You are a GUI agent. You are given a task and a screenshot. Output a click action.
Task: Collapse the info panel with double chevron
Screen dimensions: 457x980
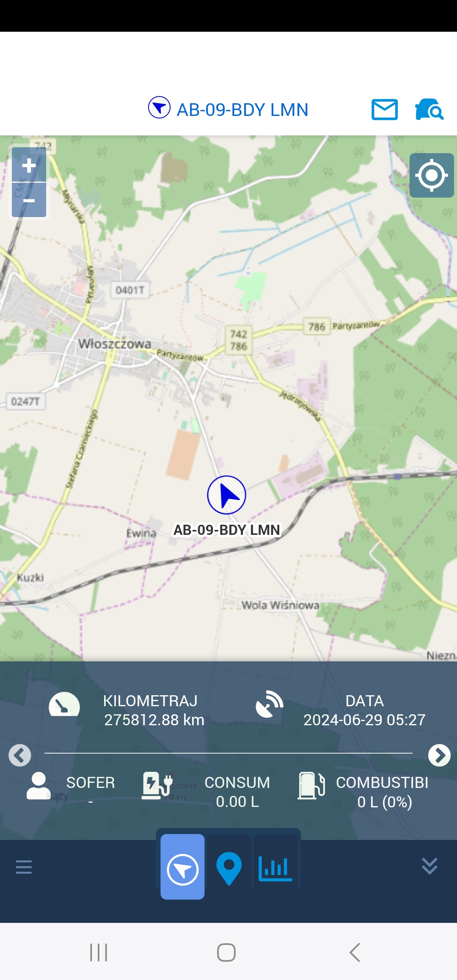(429, 866)
